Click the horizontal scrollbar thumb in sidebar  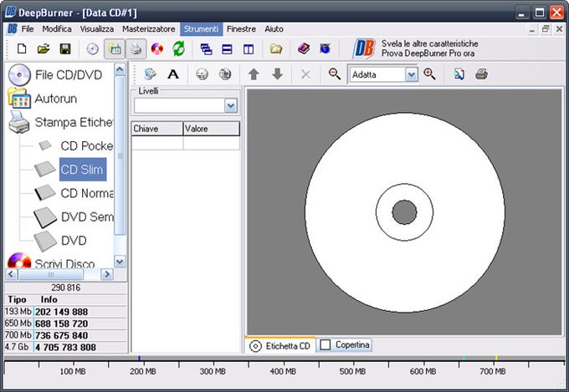pyautogui.click(x=51, y=274)
